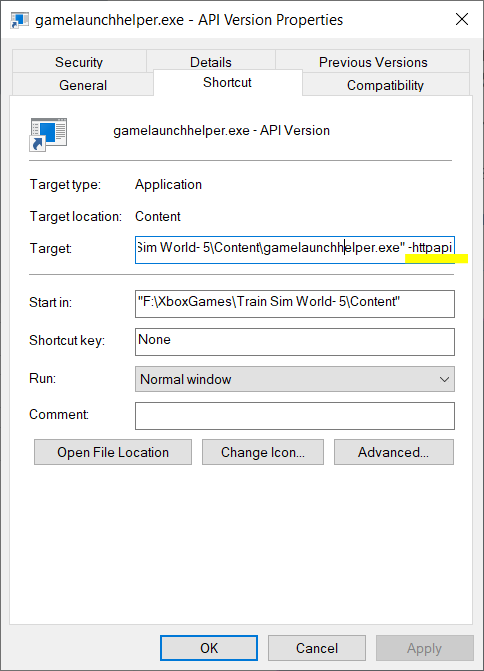Screen dimensions: 484x671
Task: Click the 'Run:' label
Action: [x=42, y=378]
